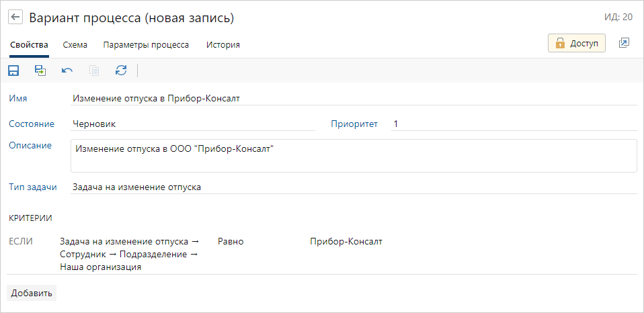Open the Параметры процесса tab
644x313 pixels.
(x=146, y=45)
